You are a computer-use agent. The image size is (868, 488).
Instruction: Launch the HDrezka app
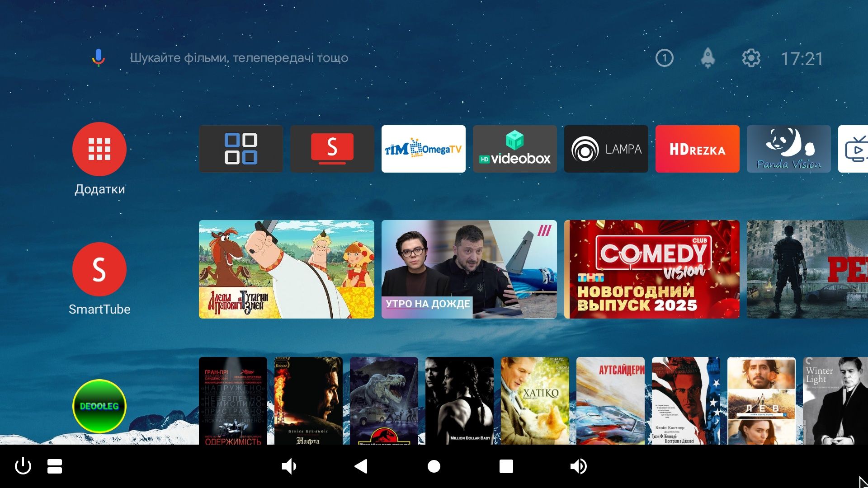(x=698, y=149)
